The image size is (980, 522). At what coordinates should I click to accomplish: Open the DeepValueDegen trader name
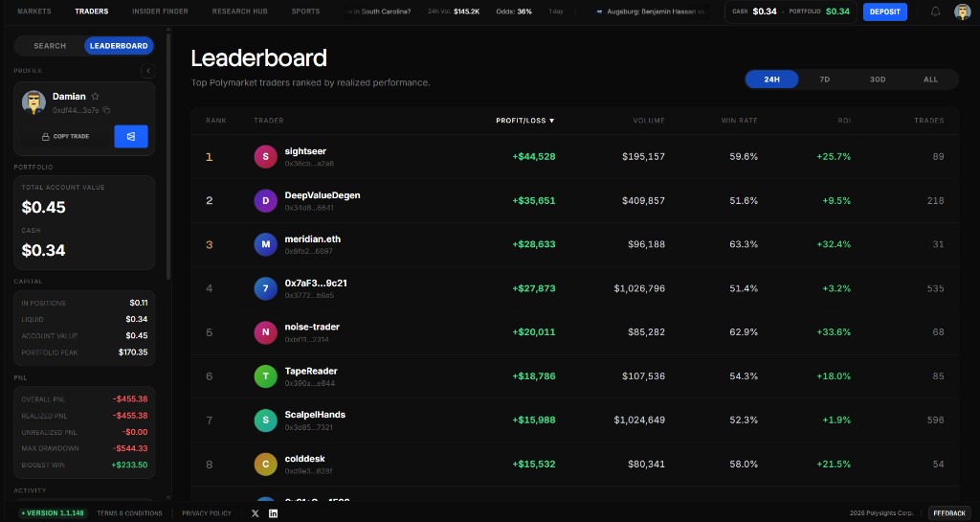[x=323, y=195]
